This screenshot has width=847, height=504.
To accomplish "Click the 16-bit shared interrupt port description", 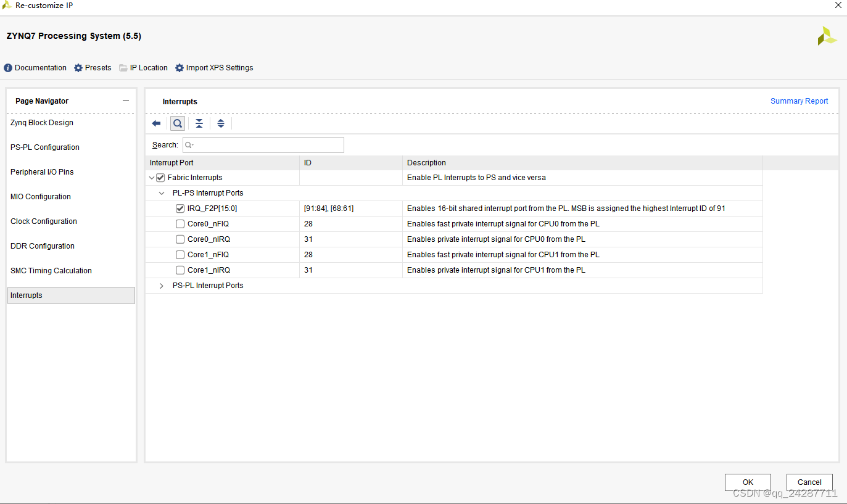I will [x=566, y=209].
